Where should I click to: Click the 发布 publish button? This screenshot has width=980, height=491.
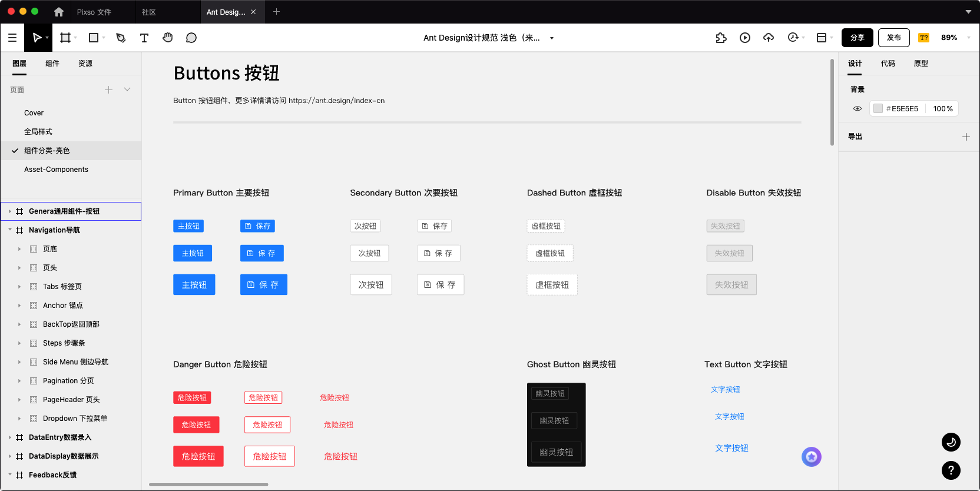pos(894,38)
